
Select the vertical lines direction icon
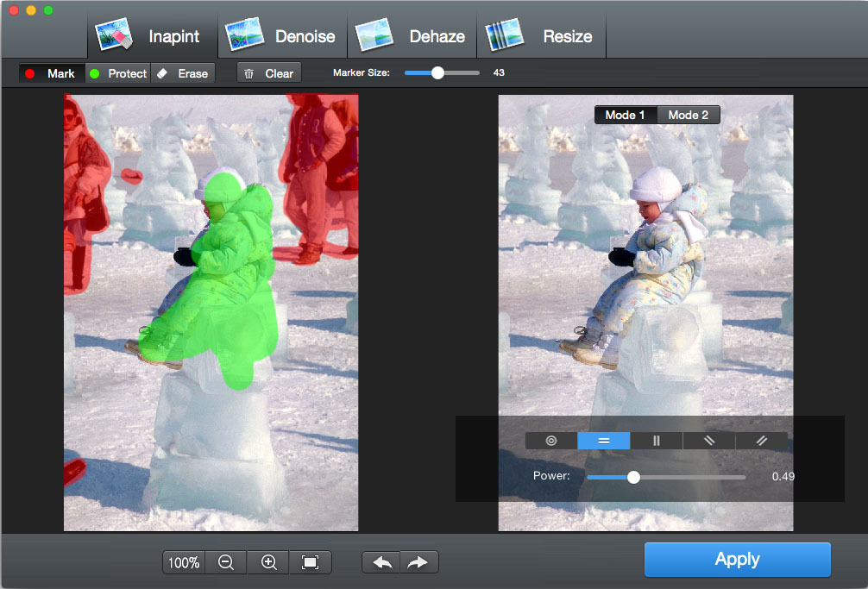click(x=656, y=441)
